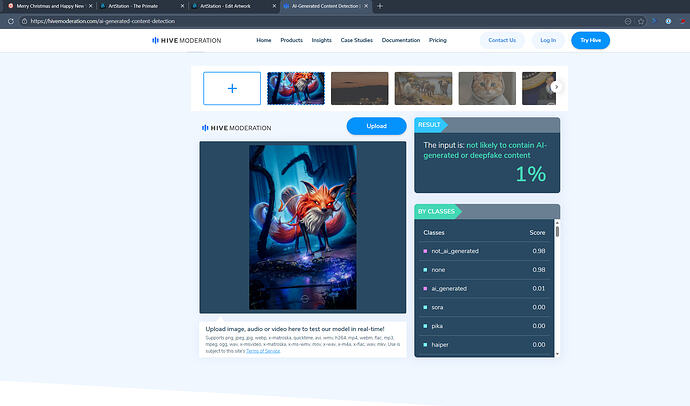Click the address bar URL field
Viewport: 690px width, 406px height.
pos(321,21)
